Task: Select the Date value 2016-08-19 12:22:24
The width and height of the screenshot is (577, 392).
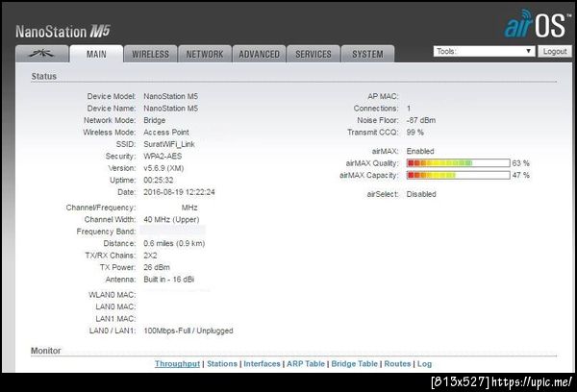Action: [179, 192]
